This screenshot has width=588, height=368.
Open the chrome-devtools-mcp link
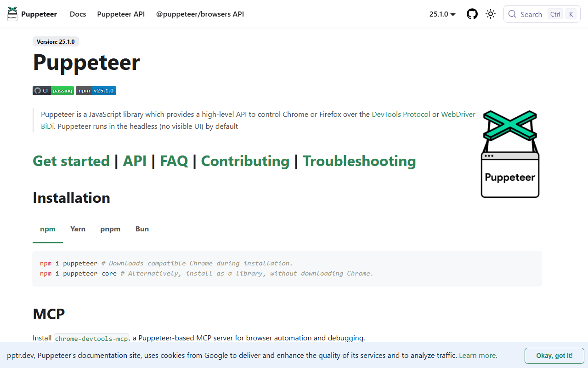point(91,339)
